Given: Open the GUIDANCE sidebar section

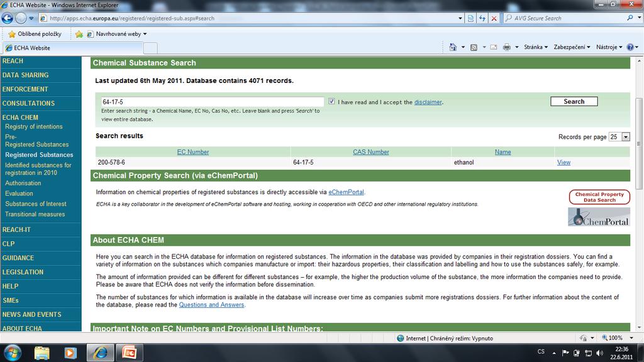Looking at the screenshot, I should point(18,258).
